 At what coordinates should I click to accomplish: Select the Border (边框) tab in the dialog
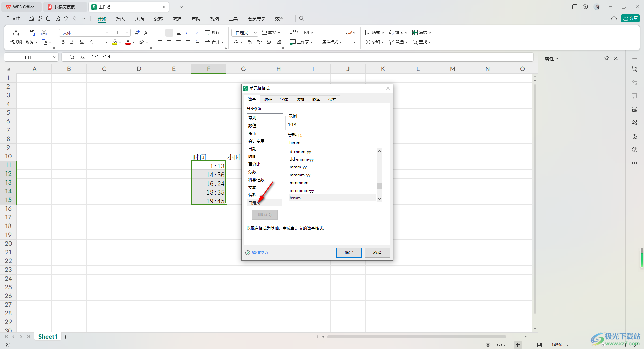(300, 99)
